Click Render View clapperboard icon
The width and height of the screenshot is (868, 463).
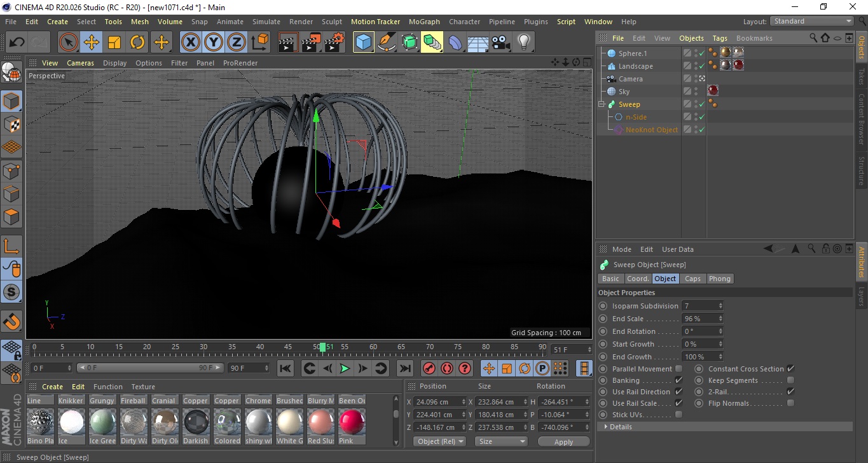(288, 43)
